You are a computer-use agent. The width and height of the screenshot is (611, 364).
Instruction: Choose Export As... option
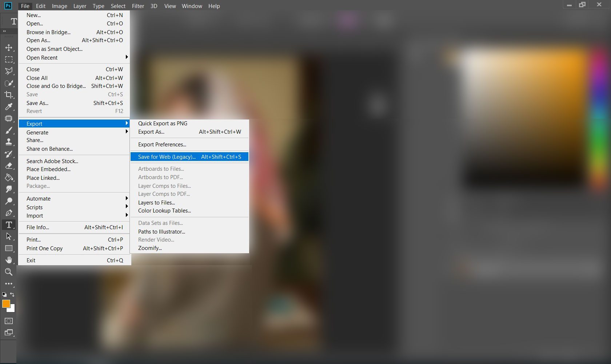[x=189, y=132]
